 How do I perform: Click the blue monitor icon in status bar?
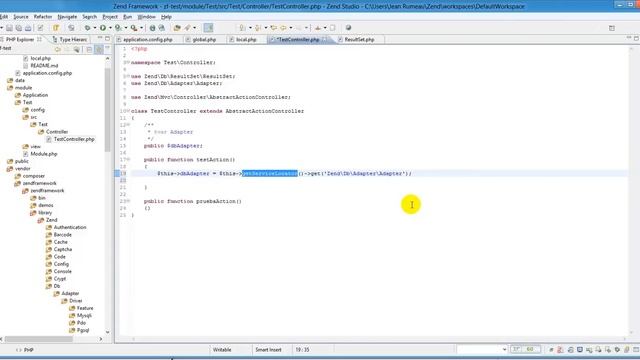(x=580, y=350)
